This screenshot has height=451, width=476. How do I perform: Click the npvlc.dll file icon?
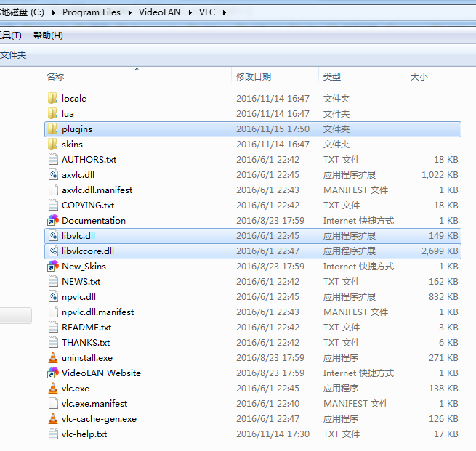point(53,296)
